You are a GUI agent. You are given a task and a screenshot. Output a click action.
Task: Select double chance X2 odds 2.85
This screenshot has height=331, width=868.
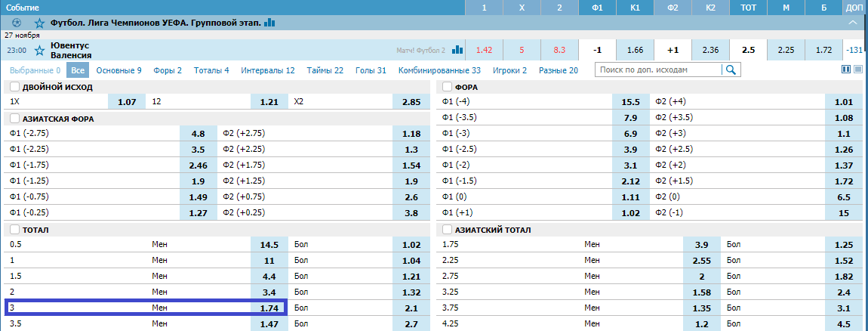click(x=411, y=102)
